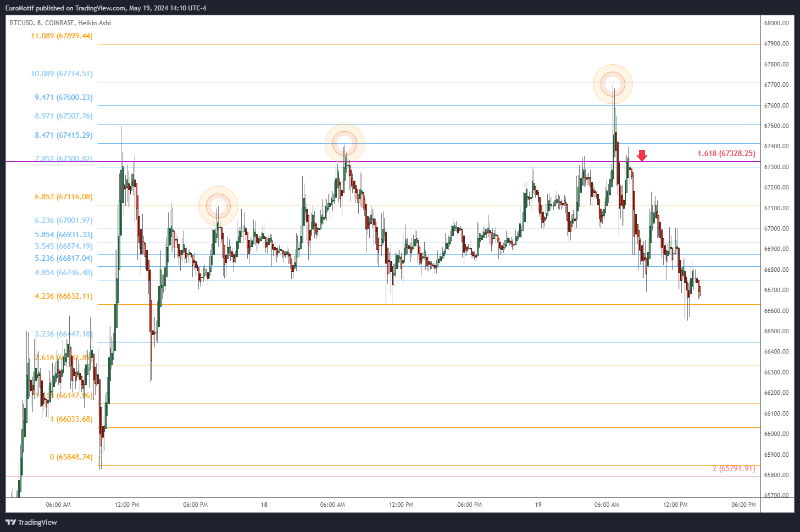
Task: Click the 12:00 PM label just before 18's 06:00 PM
Action: [401, 505]
